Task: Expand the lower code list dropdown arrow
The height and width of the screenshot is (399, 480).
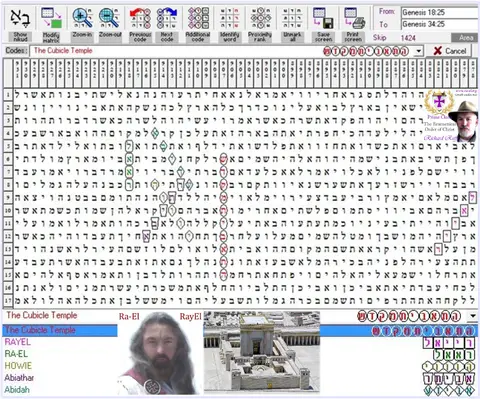Action: click(473, 316)
